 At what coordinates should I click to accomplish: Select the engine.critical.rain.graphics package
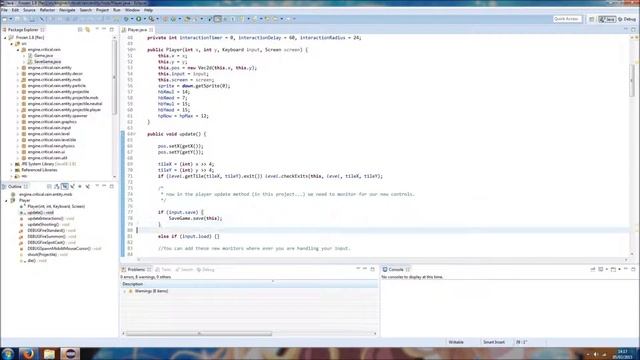point(52,122)
